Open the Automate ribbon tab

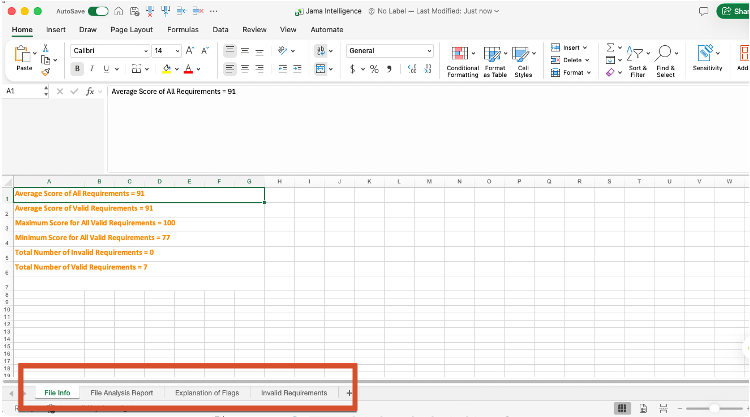[x=327, y=30]
